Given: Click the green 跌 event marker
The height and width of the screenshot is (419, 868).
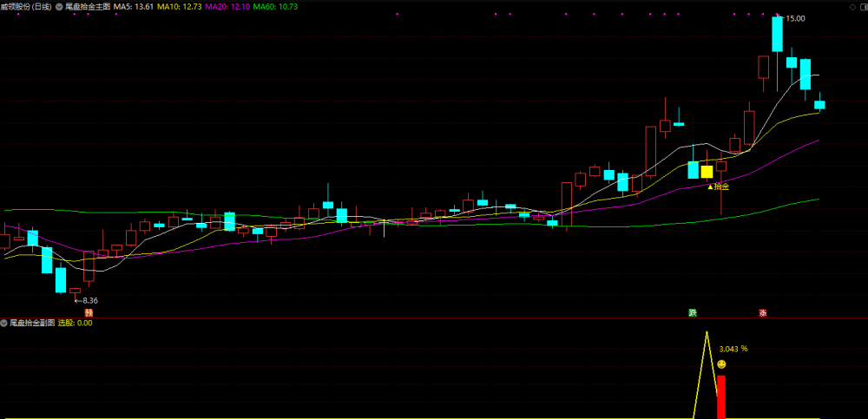Looking at the screenshot, I should 692,312.
